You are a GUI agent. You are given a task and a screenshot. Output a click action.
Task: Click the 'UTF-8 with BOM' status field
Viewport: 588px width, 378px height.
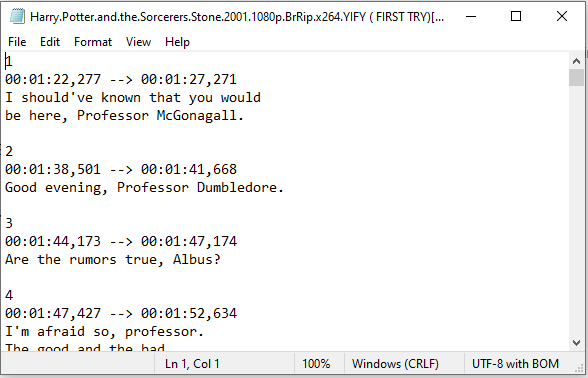click(x=515, y=364)
